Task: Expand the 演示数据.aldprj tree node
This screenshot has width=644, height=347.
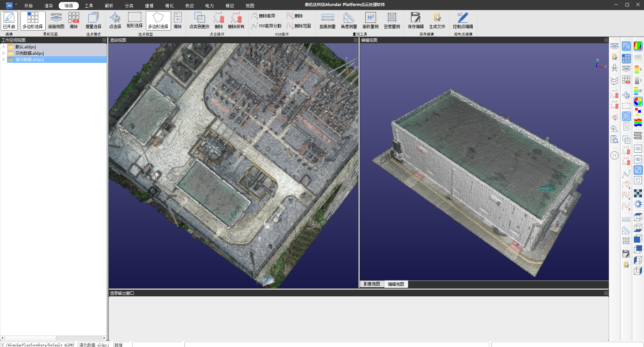Action: point(4,59)
